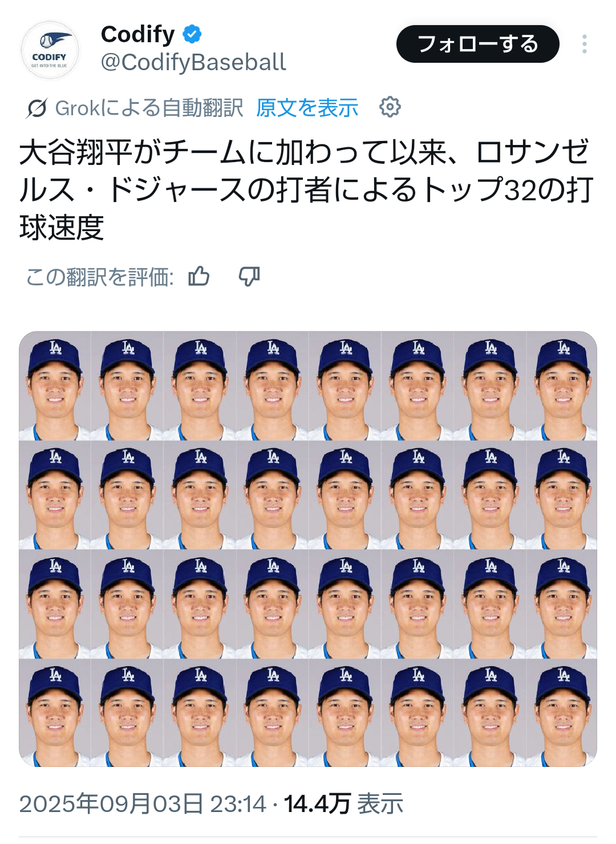Click the translated tweet text
Screen dimensions: 616x844
point(307,190)
